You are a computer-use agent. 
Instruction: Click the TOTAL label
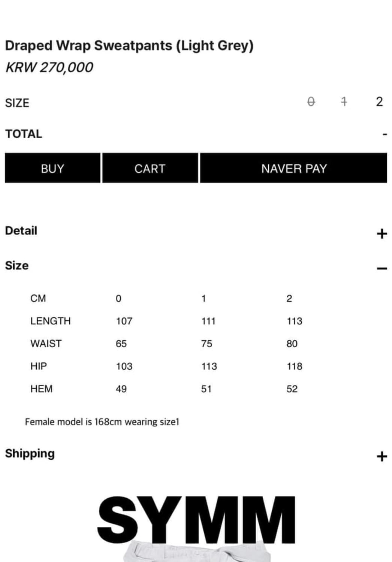pyautogui.click(x=24, y=134)
